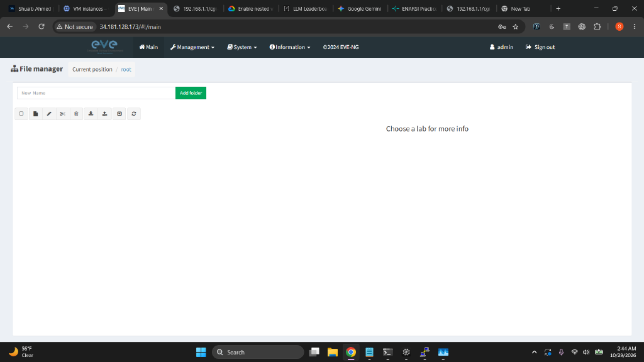This screenshot has width=644, height=362.
Task: Click the refresh icon in file manager toolbar
Action: coord(134,114)
